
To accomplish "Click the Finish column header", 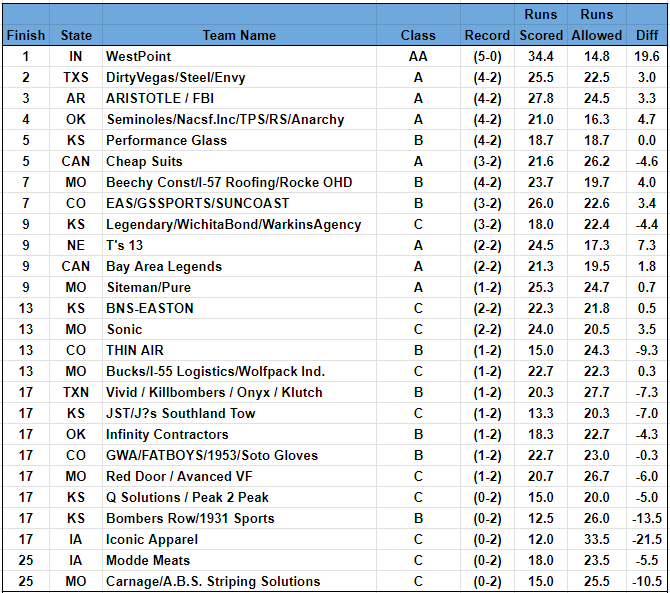I will (26, 35).
